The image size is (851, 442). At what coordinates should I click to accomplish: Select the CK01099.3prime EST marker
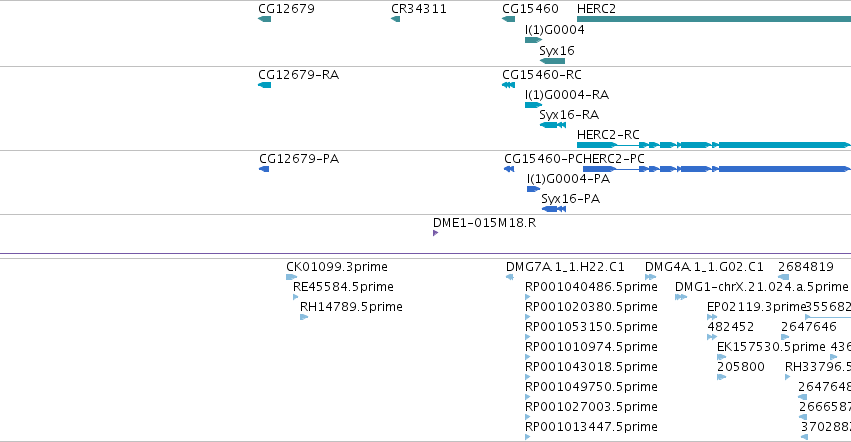[x=291, y=277]
